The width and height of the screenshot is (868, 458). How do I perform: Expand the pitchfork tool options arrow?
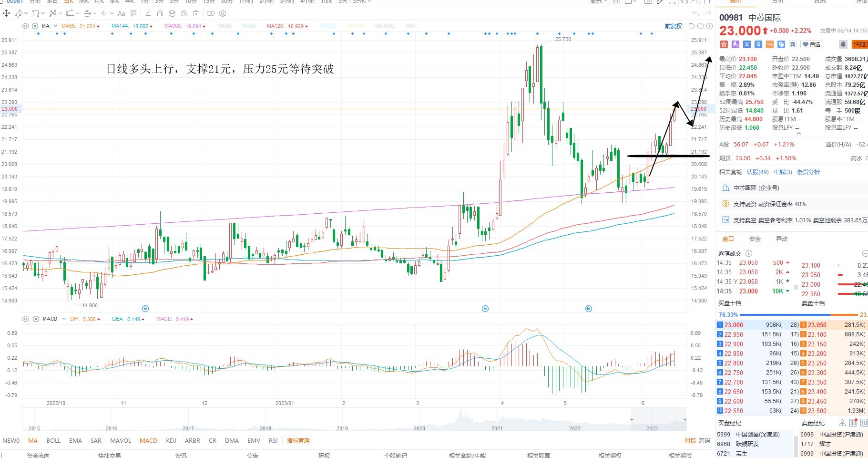(x=60, y=13)
